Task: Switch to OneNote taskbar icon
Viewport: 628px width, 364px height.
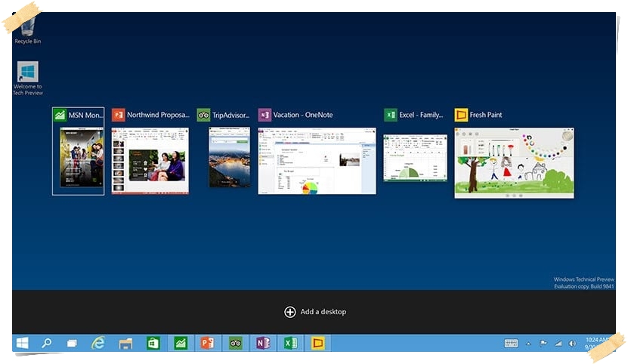Action: point(263,343)
